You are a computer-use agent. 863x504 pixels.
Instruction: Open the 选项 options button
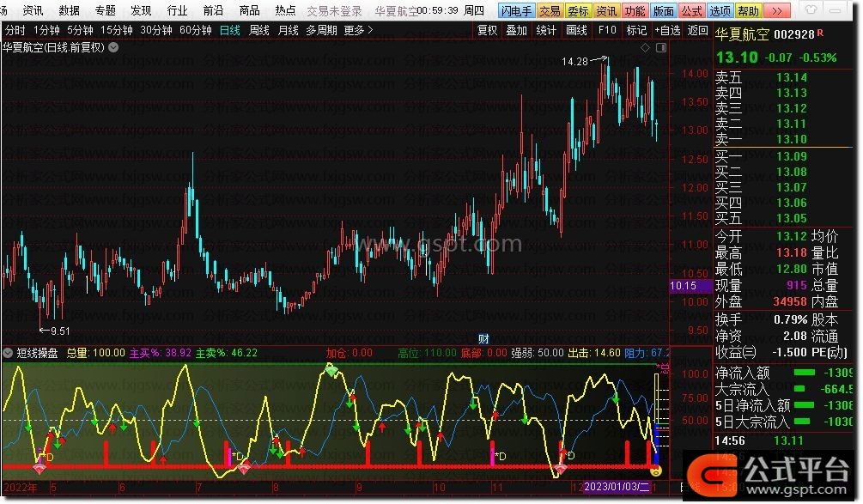[720, 10]
